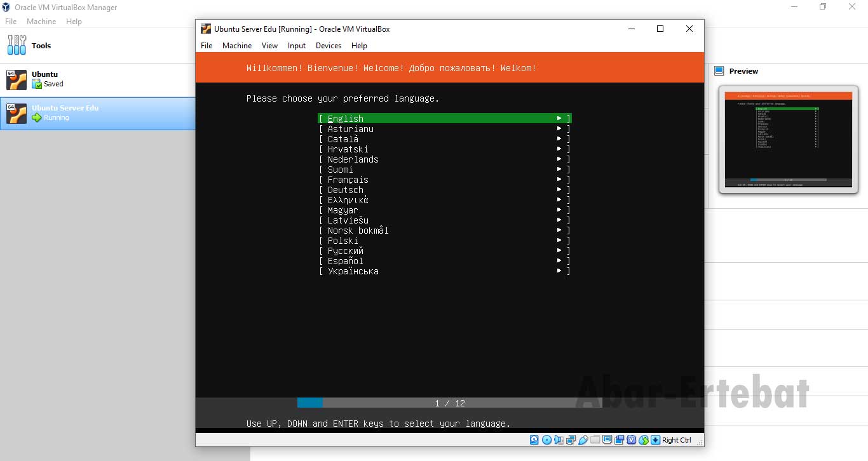This screenshot has height=461, width=868.
Task: Expand the Magyar row arrow
Action: pyautogui.click(x=559, y=210)
